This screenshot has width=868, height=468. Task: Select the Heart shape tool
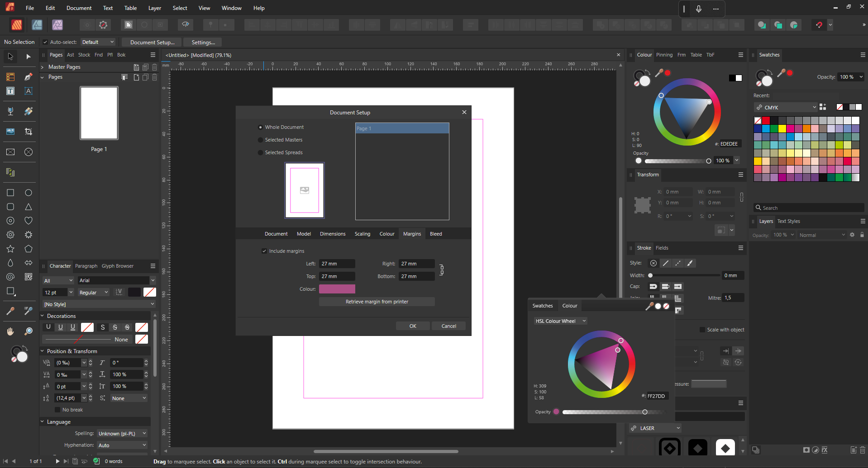pyautogui.click(x=28, y=221)
